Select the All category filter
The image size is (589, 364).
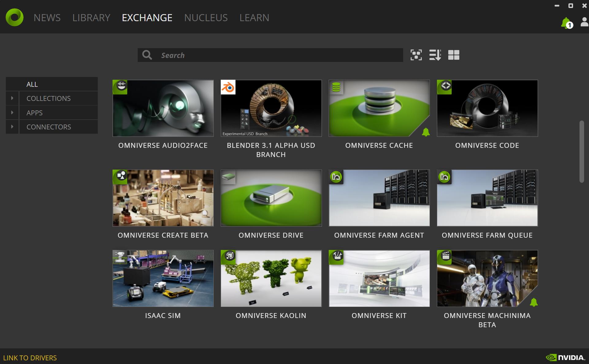[x=32, y=84]
